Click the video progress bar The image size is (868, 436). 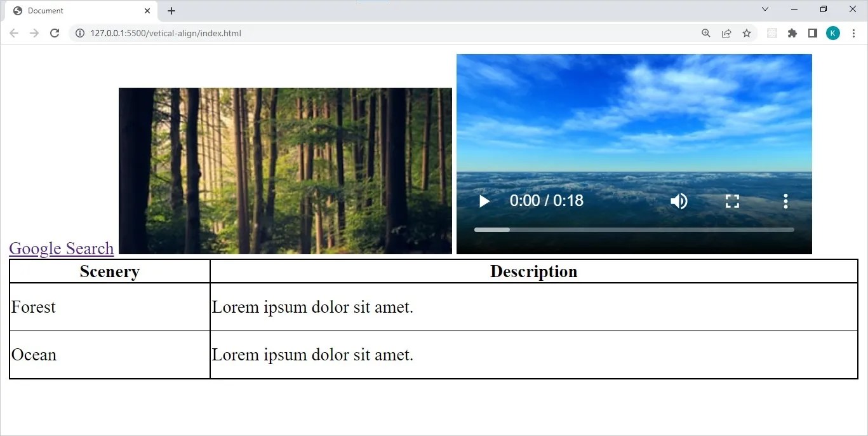[634, 229]
